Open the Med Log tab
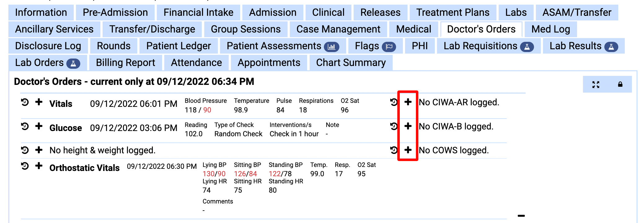Viewport: 644px width, 223px height. click(x=550, y=29)
